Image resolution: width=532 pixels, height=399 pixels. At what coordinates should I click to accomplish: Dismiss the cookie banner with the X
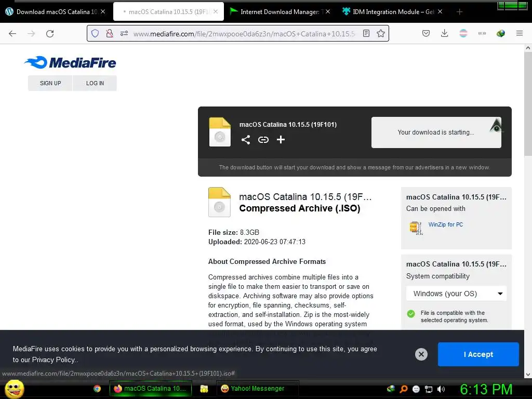coord(421,354)
